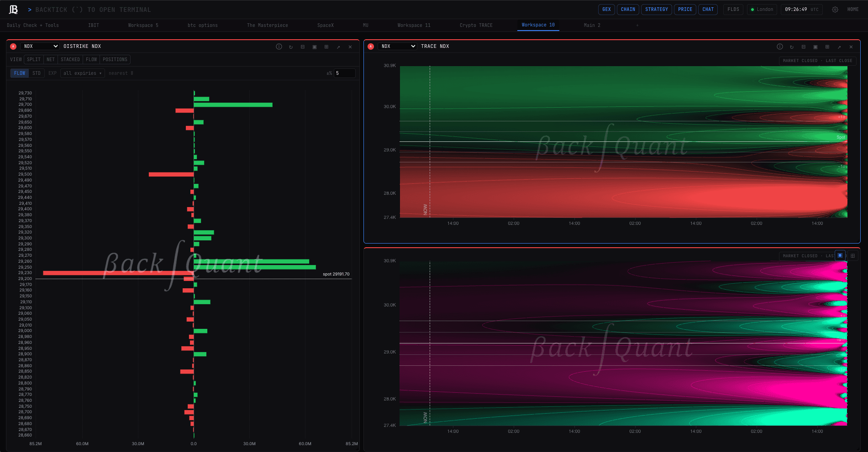Open the BackQuant logo at top left
The height and width of the screenshot is (452, 868).
[13, 10]
